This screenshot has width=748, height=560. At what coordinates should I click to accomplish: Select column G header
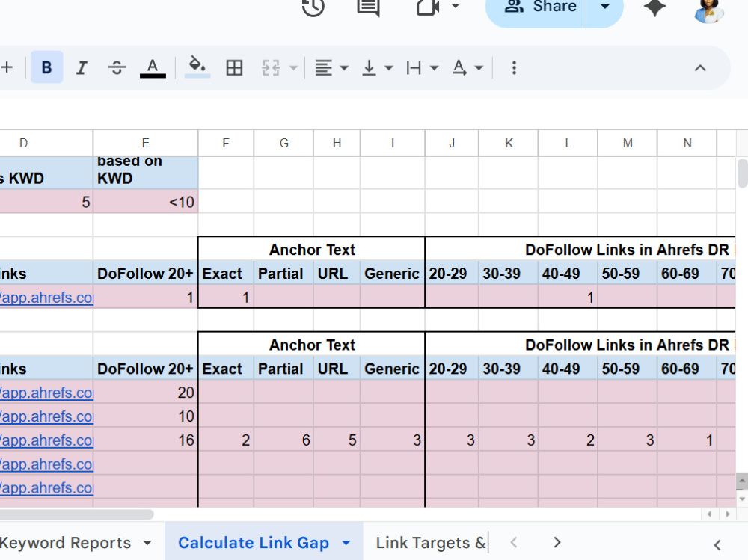click(283, 143)
